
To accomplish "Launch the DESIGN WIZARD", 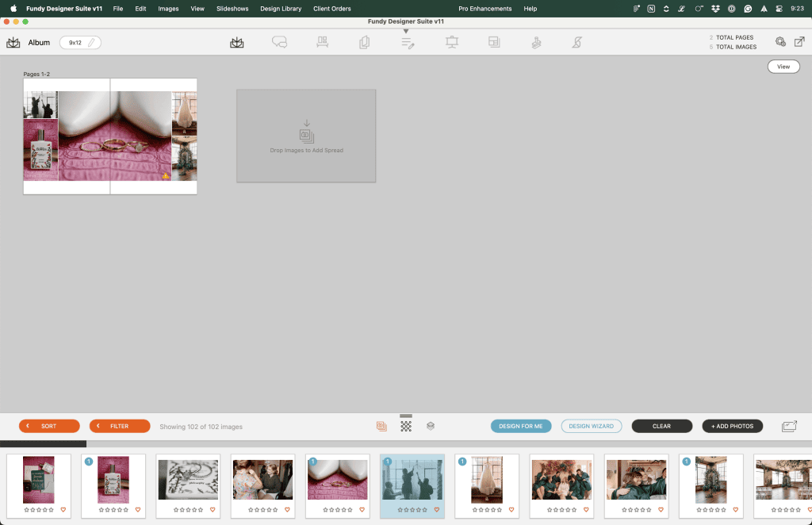I will point(592,426).
